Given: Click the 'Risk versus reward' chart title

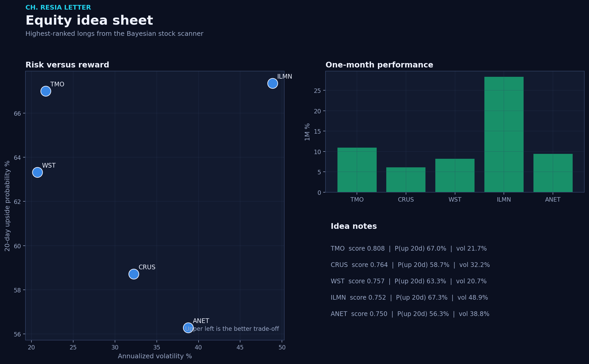Looking at the screenshot, I should [67, 65].
